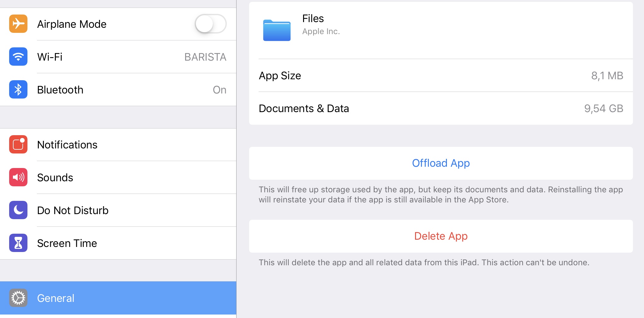This screenshot has height=318, width=644.
Task: Tap the red Delete App button
Action: coord(441,236)
